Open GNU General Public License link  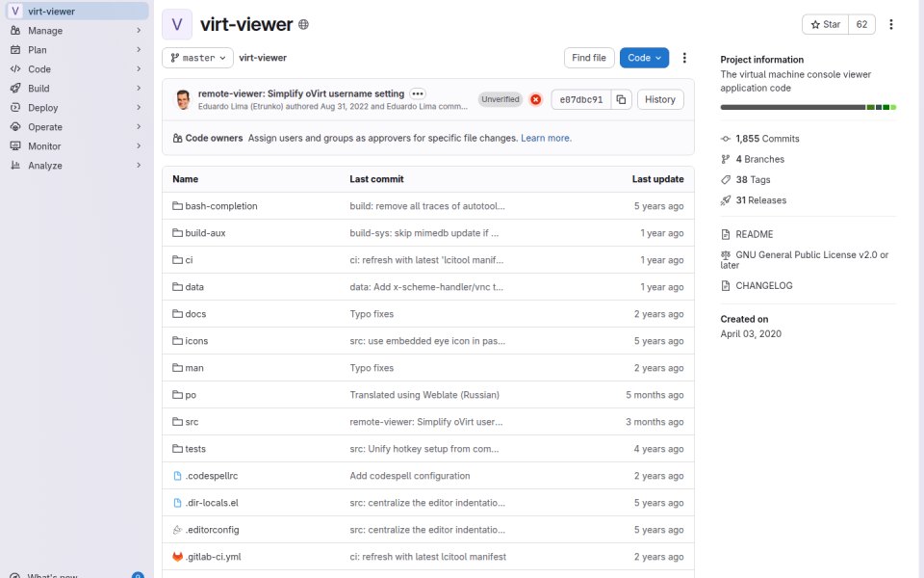point(805,259)
